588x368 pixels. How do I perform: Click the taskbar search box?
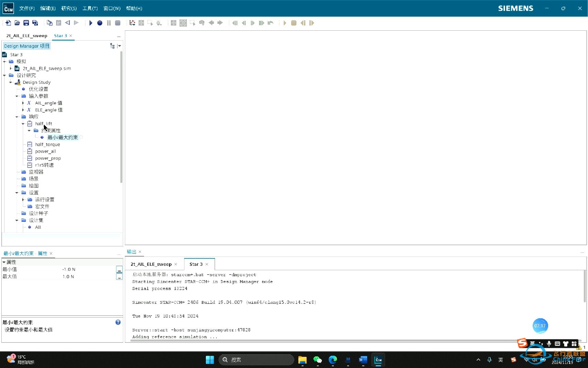(x=256, y=360)
